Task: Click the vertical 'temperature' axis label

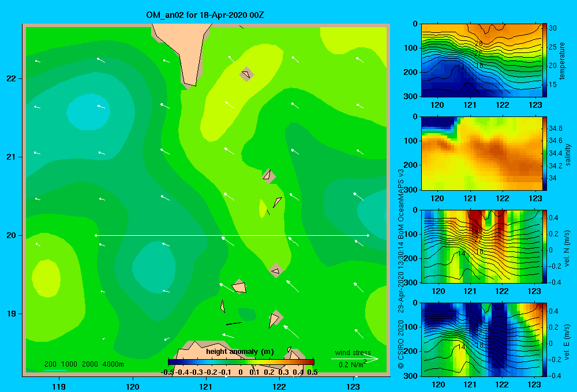Action: (x=562, y=61)
